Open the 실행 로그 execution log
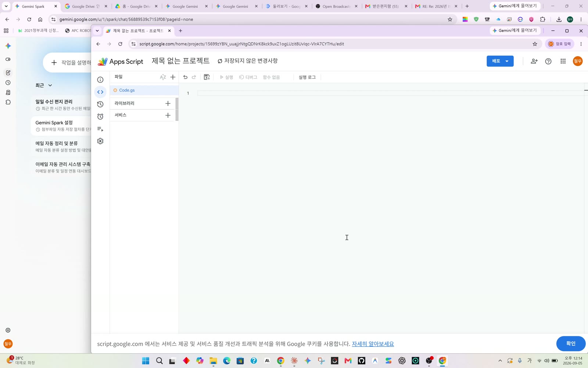The height and width of the screenshot is (368, 588). tap(307, 77)
